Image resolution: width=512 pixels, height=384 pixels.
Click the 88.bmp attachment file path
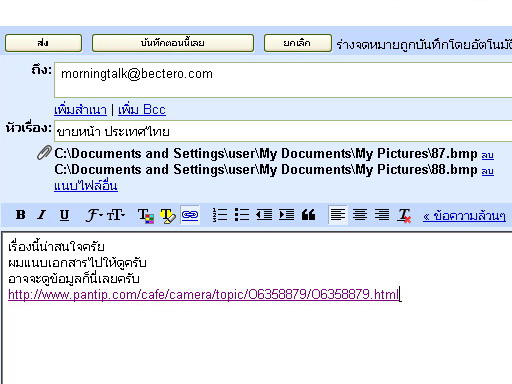click(x=266, y=170)
